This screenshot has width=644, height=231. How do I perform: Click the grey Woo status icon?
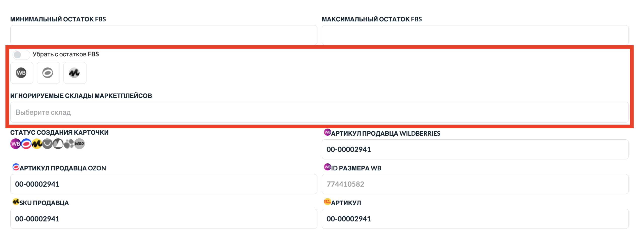[79, 144]
